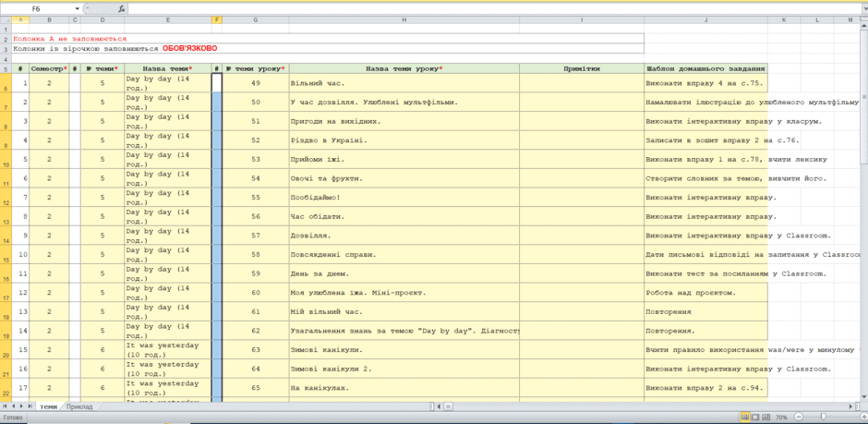The width and height of the screenshot is (868, 424).
Task: Click the Select All corner triangle
Action: tap(6, 20)
